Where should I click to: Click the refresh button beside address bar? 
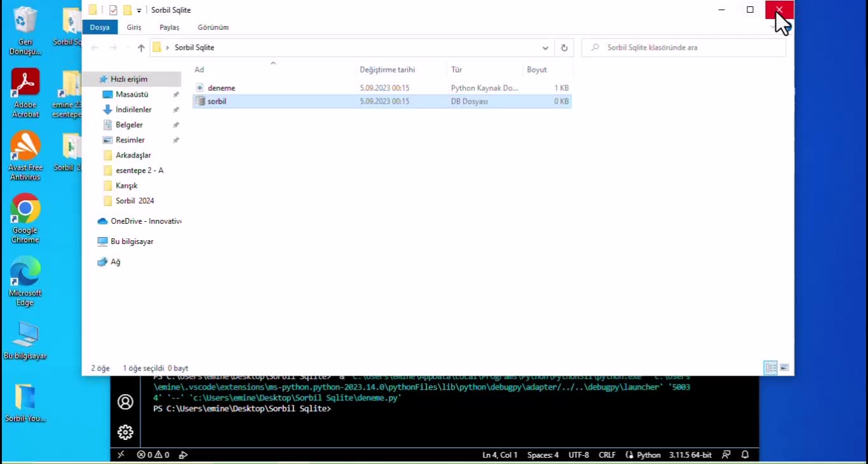click(564, 48)
